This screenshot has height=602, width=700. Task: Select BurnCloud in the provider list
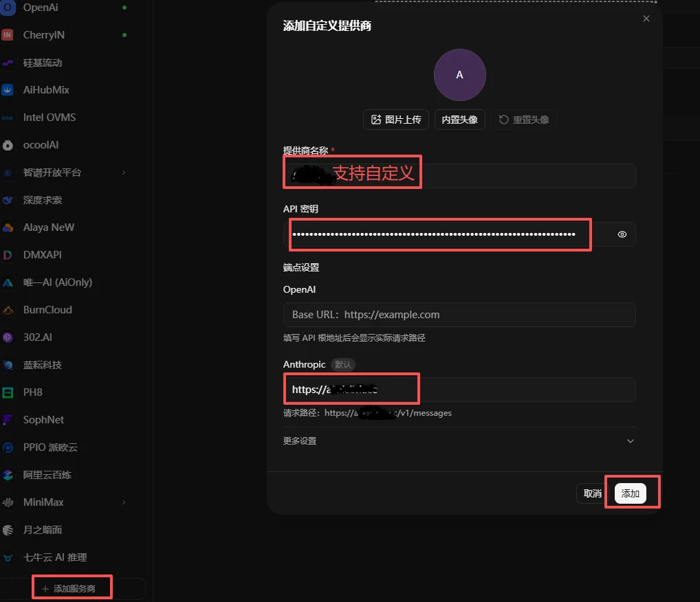click(x=47, y=310)
